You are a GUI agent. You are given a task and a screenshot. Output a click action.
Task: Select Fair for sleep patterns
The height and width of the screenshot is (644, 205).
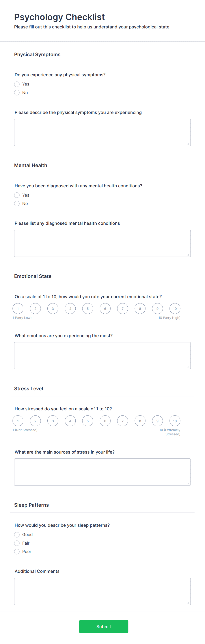click(17, 543)
